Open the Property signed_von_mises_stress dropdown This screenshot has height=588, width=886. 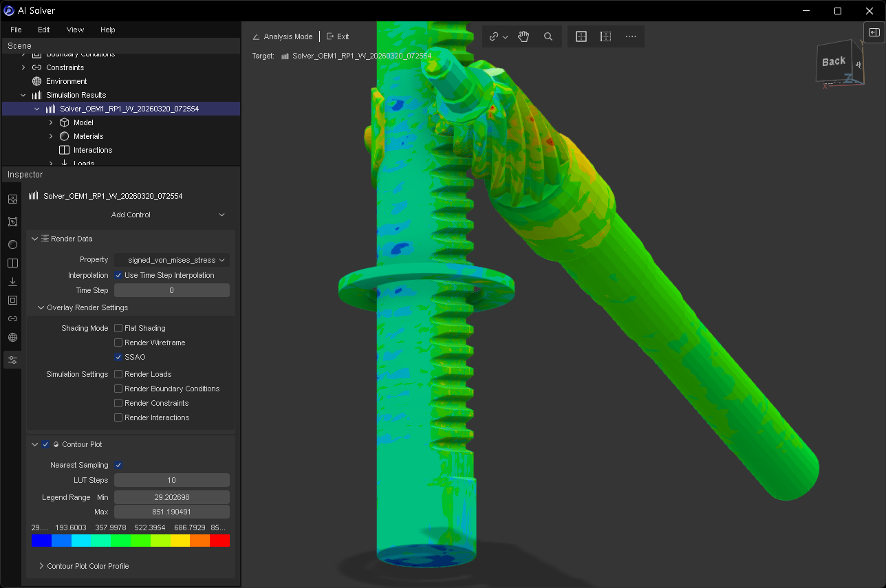[x=172, y=260]
